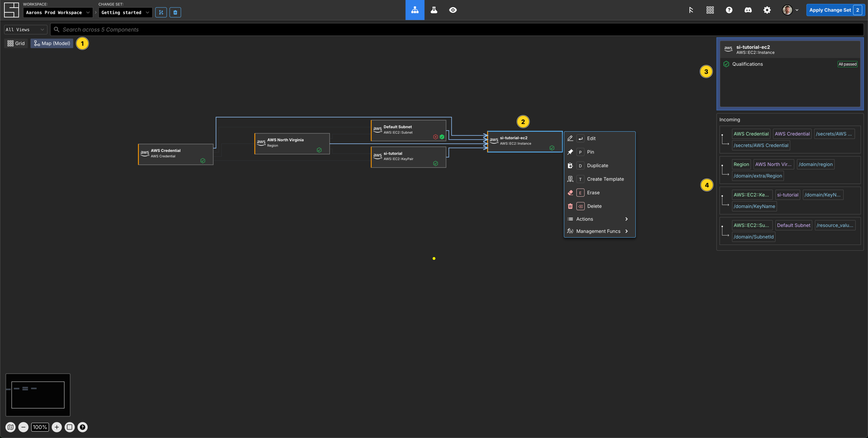Viewport: 868px width, 438px height.
Task: Click the fork change set icon button
Action: pyautogui.click(x=161, y=12)
